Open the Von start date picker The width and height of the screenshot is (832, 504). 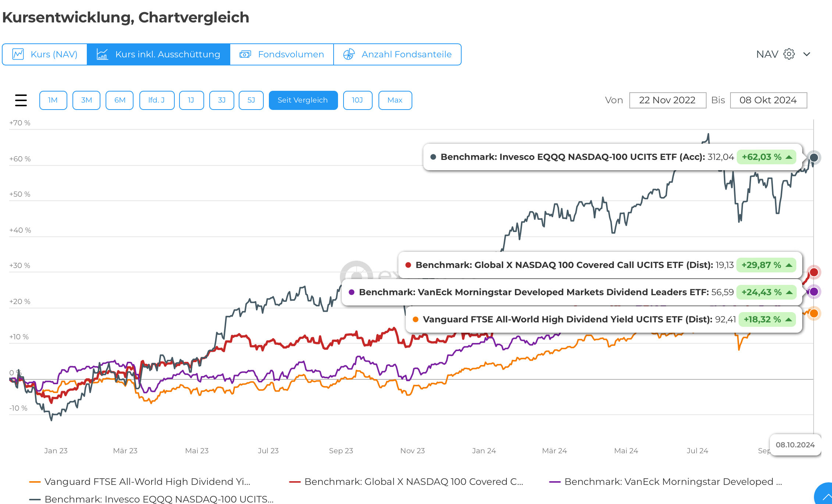click(x=667, y=100)
